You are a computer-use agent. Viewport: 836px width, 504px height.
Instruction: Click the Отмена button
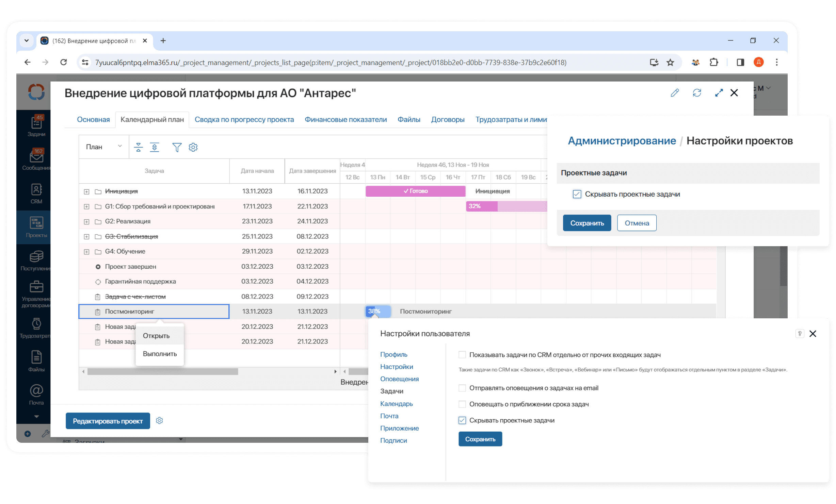pyautogui.click(x=637, y=223)
